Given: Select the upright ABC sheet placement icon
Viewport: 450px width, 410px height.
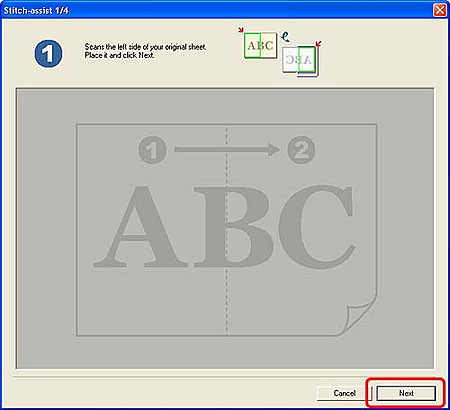Looking at the screenshot, I should point(260,46).
